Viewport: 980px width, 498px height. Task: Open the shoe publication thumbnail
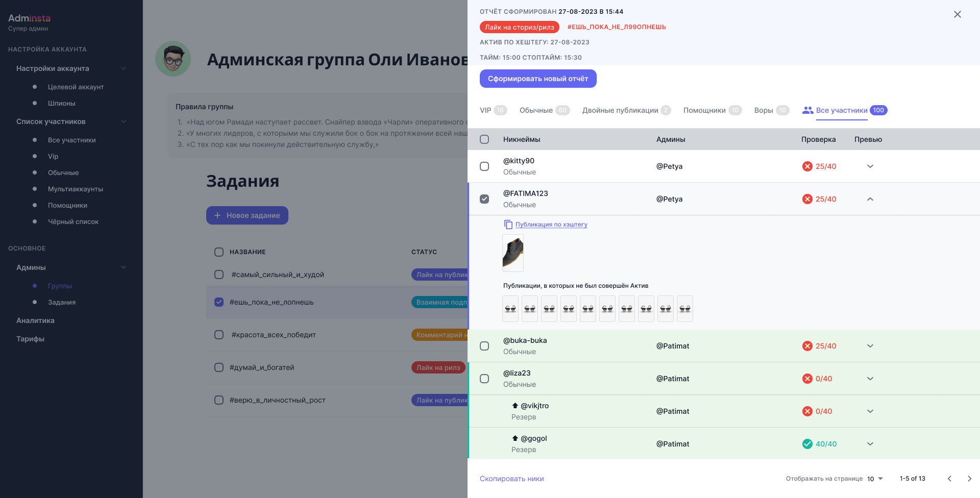[512, 253]
